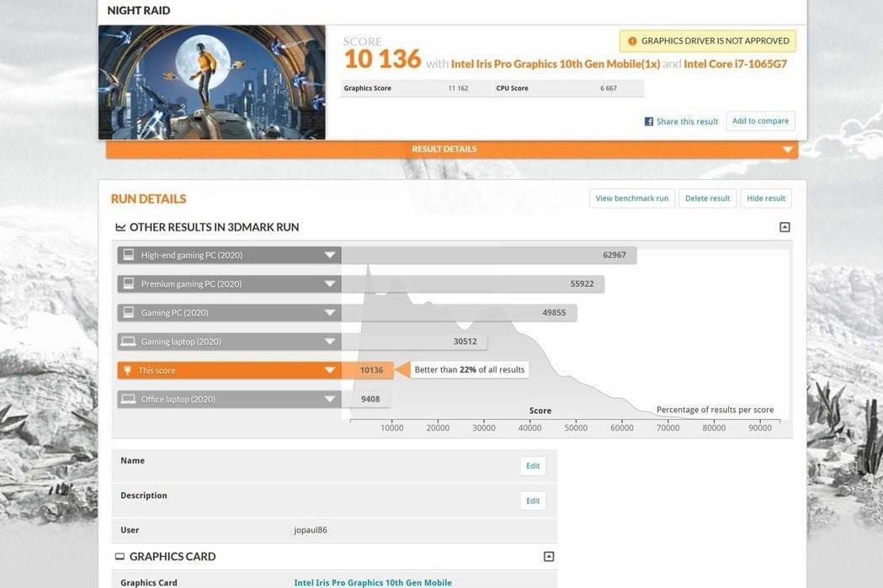Click the username jopaul86
Screen dimensions: 883x588
pos(311,530)
